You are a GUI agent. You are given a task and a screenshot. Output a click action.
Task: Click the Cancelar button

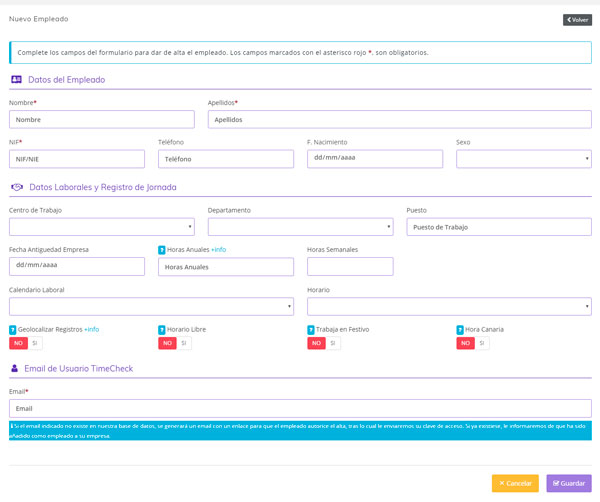[x=515, y=483]
